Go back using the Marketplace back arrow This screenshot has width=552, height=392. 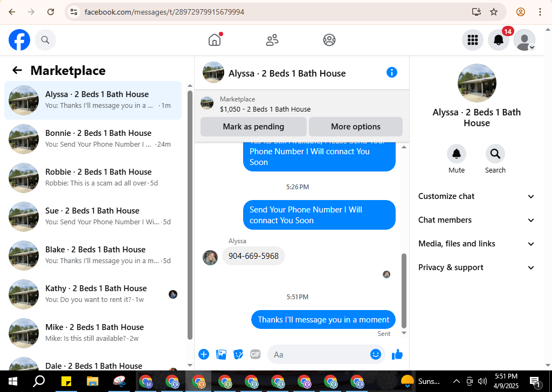(17, 71)
